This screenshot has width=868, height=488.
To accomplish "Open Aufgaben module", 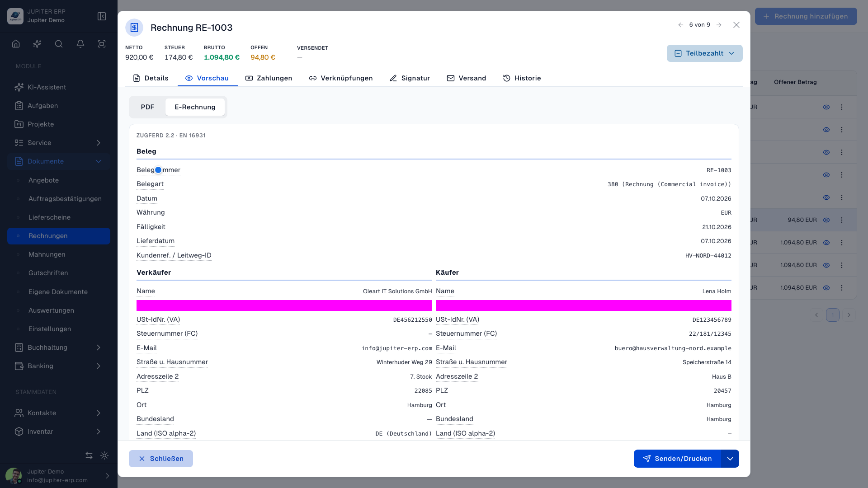I will coord(59,106).
